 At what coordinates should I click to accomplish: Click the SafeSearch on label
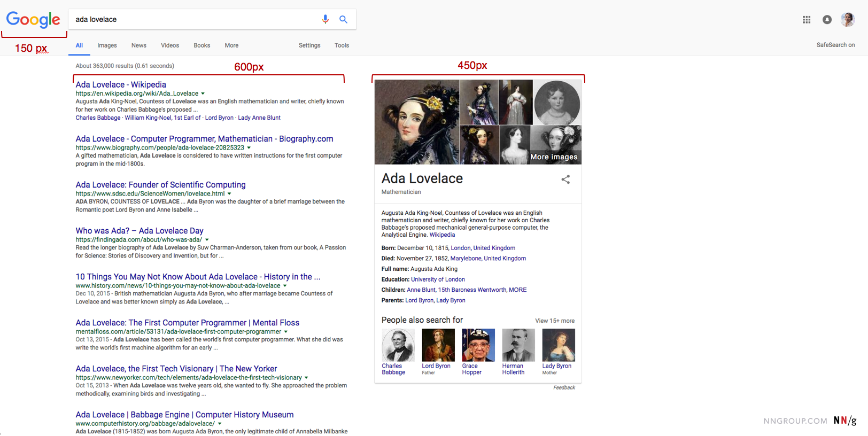pyautogui.click(x=835, y=45)
